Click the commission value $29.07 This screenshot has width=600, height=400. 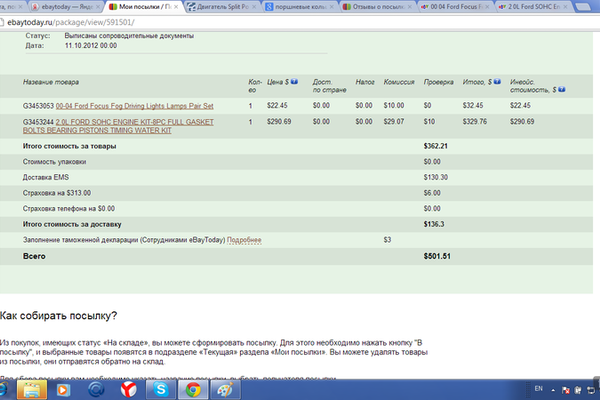[394, 121]
